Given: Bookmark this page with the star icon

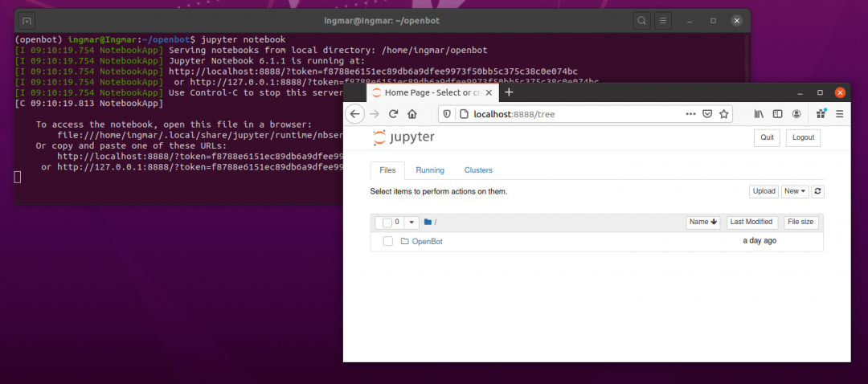Looking at the screenshot, I should 723,114.
